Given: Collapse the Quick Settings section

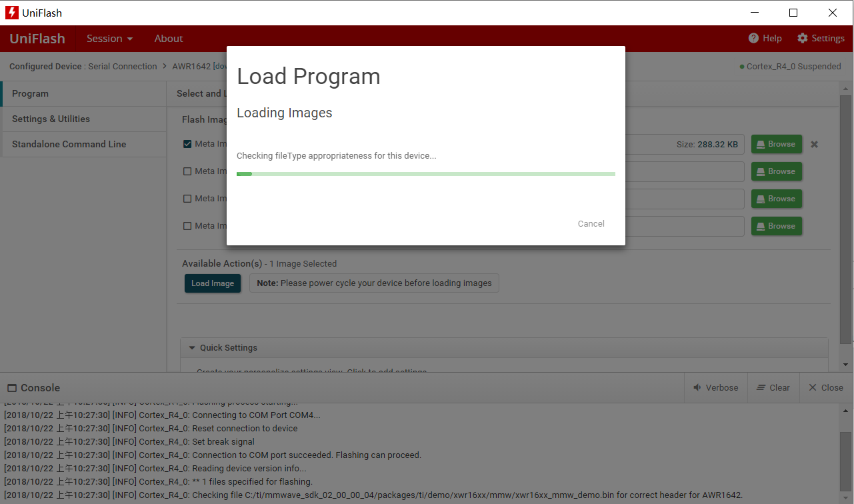Looking at the screenshot, I should 192,348.
